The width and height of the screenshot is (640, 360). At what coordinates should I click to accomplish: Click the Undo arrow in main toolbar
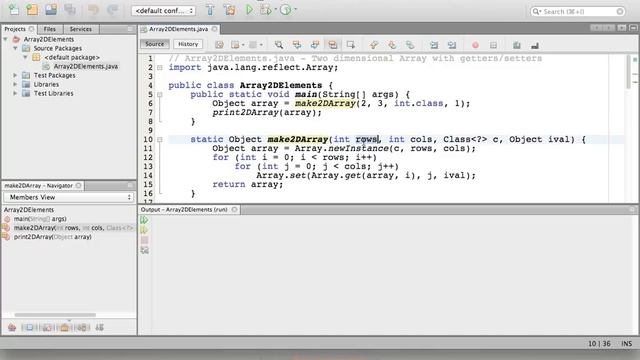(93, 9)
